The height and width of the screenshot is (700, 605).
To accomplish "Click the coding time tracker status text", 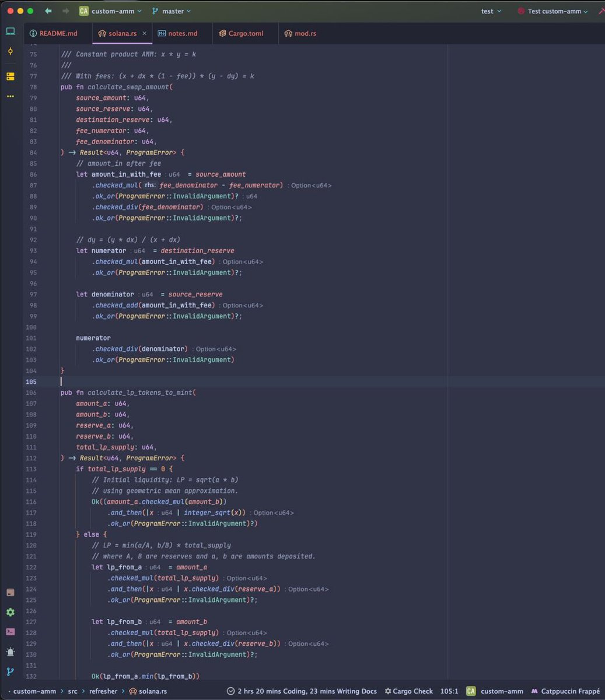I will click(307, 691).
